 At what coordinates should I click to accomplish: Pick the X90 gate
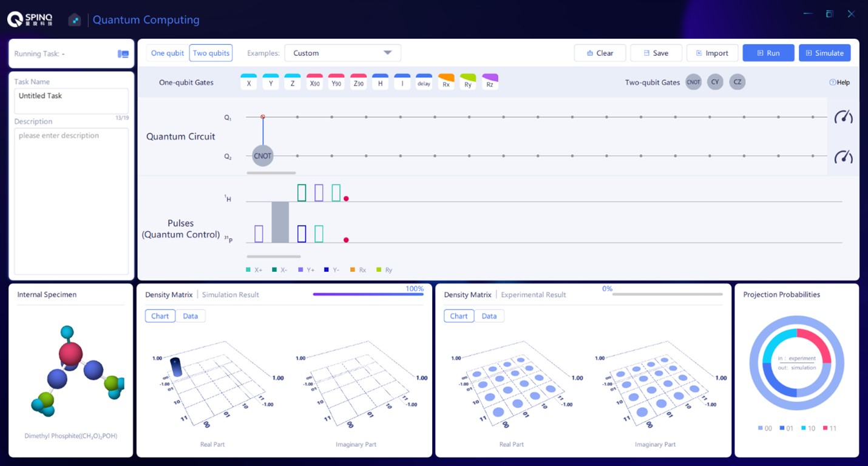click(x=314, y=83)
